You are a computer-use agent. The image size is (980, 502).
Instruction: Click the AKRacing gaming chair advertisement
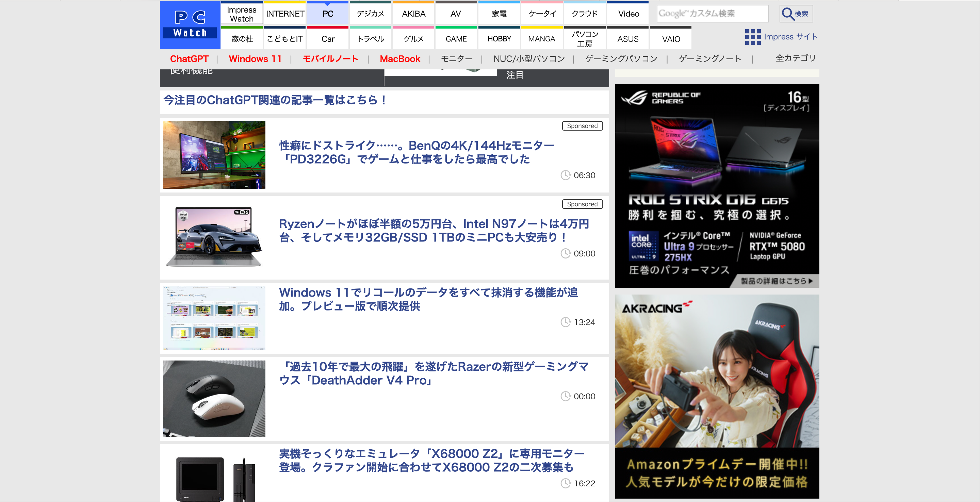717,396
